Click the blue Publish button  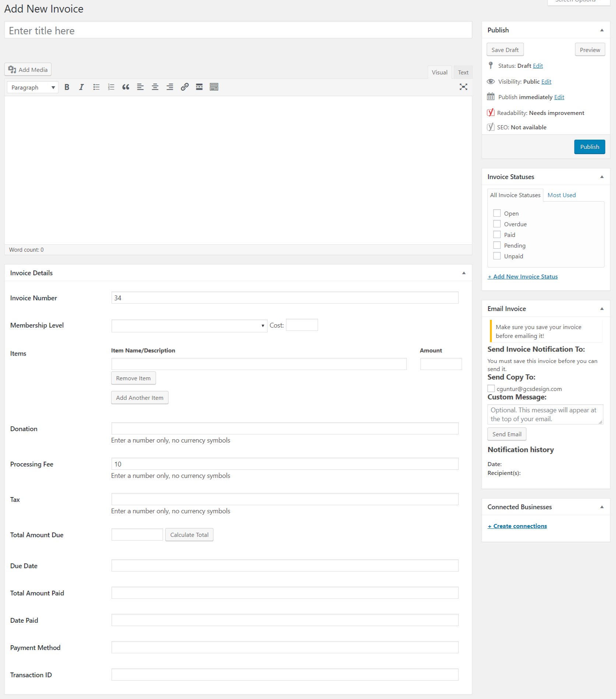click(x=589, y=147)
